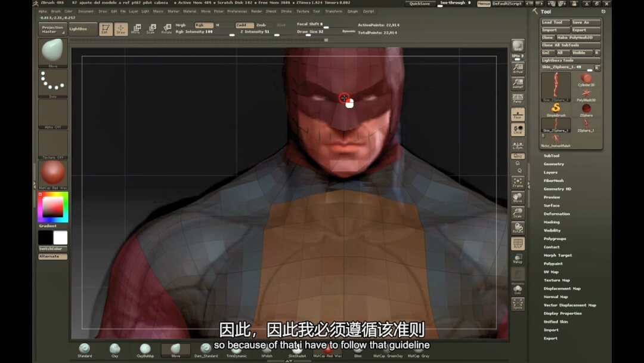This screenshot has width=644, height=363.
Task: Toggle the Floor grid
Action: [x=518, y=114]
